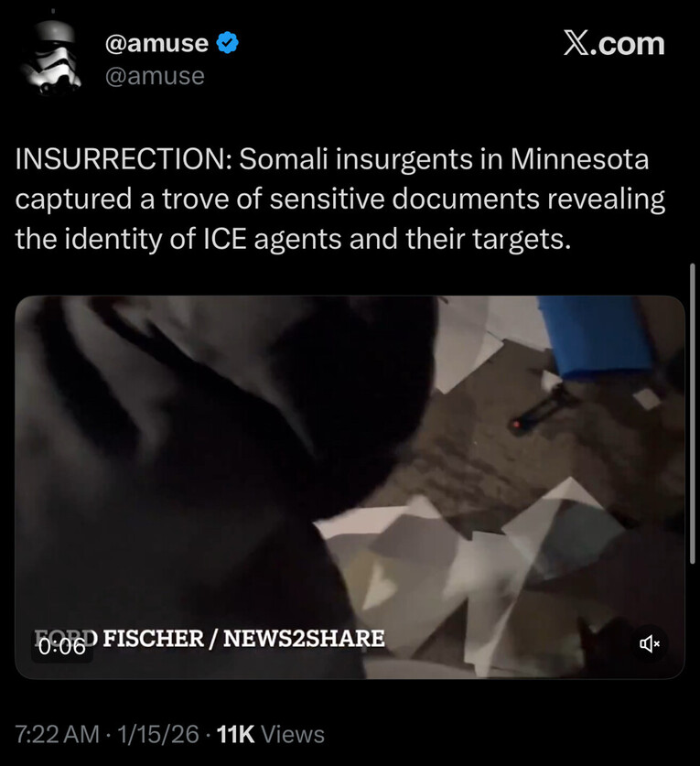Screen dimensions: 700x766
Task: Click the 0:06 video time indicator
Action: [62, 647]
